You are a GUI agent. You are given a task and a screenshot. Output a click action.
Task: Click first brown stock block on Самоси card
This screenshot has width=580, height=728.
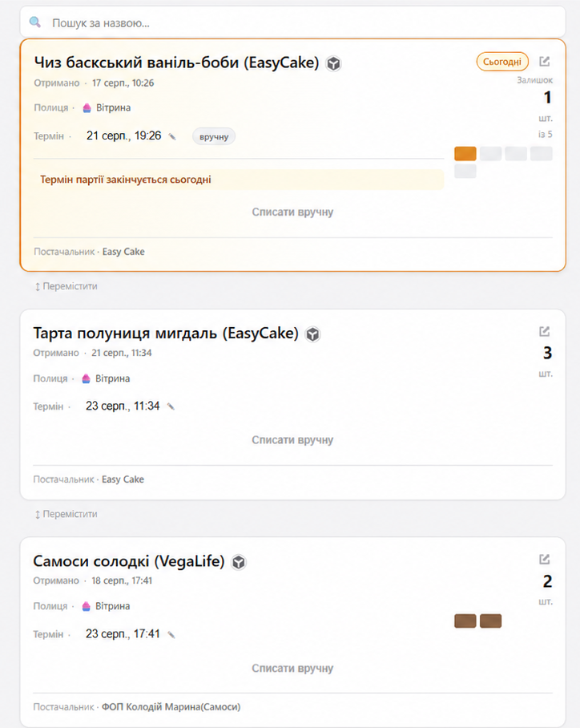tap(465, 621)
